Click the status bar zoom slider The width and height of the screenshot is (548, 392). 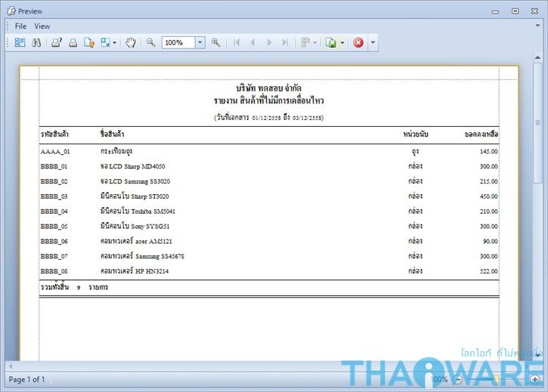496,379
